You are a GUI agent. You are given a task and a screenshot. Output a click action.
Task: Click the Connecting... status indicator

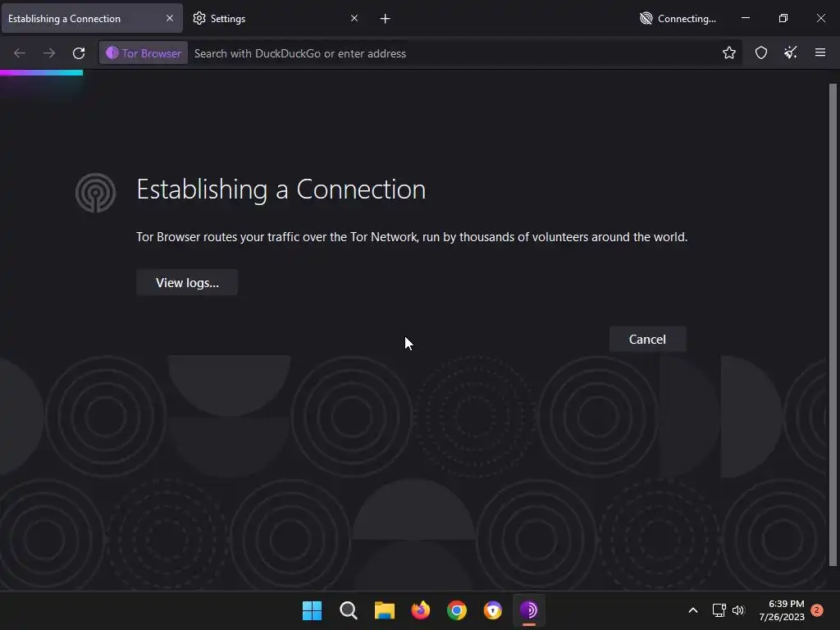coord(678,19)
